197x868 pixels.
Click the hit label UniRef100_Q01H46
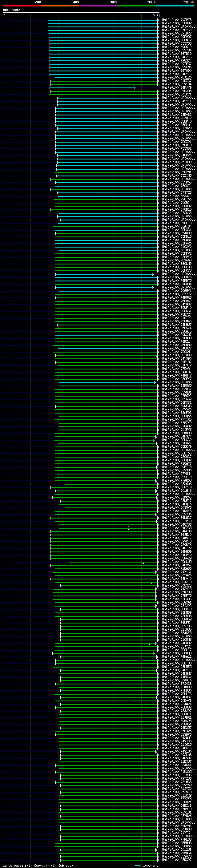177,491
